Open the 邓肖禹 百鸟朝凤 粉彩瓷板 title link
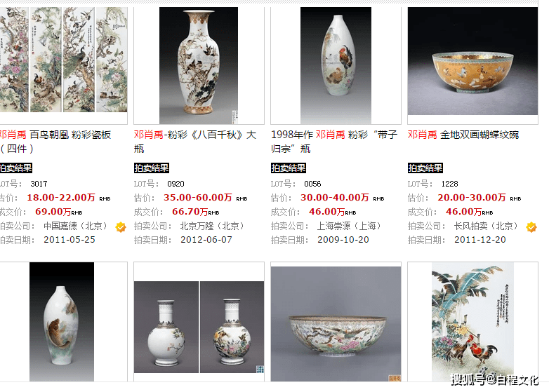This screenshot has height=392, width=549. [55, 142]
